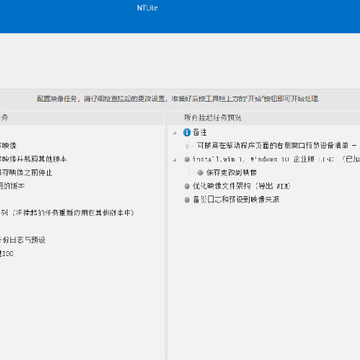Click the bullet beside 优化映像文件架构

tap(187, 186)
